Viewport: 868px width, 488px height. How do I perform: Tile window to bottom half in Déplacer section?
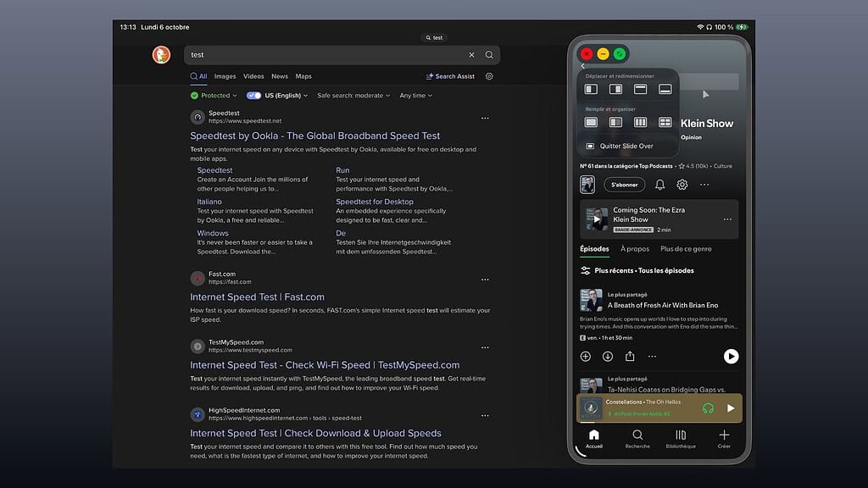point(665,89)
